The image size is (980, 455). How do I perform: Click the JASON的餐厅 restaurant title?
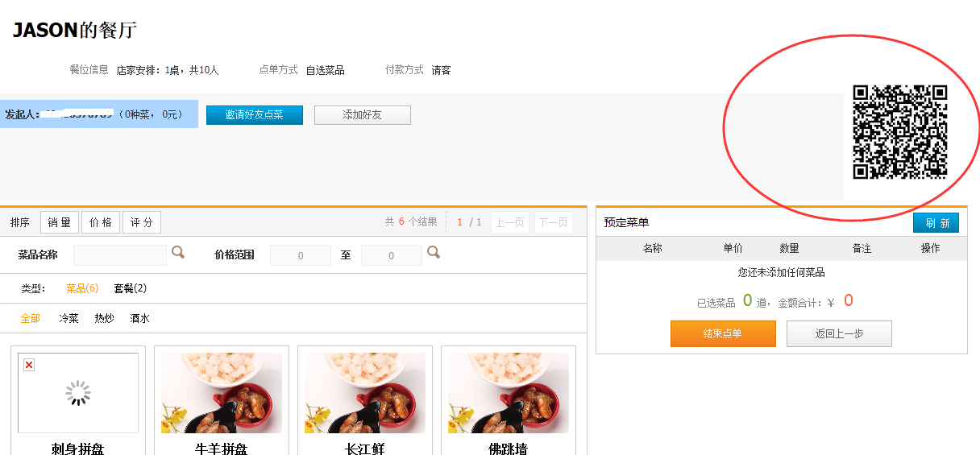[75, 31]
